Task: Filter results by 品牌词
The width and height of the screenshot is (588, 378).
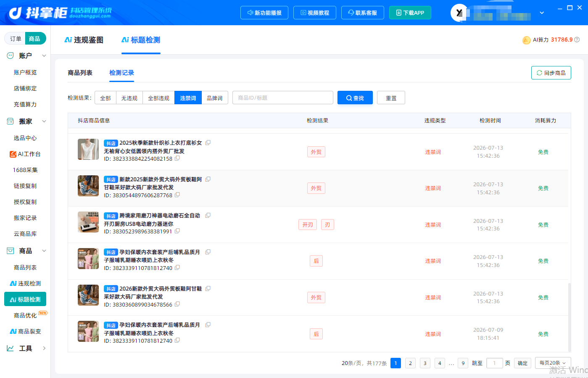Action: click(x=215, y=98)
